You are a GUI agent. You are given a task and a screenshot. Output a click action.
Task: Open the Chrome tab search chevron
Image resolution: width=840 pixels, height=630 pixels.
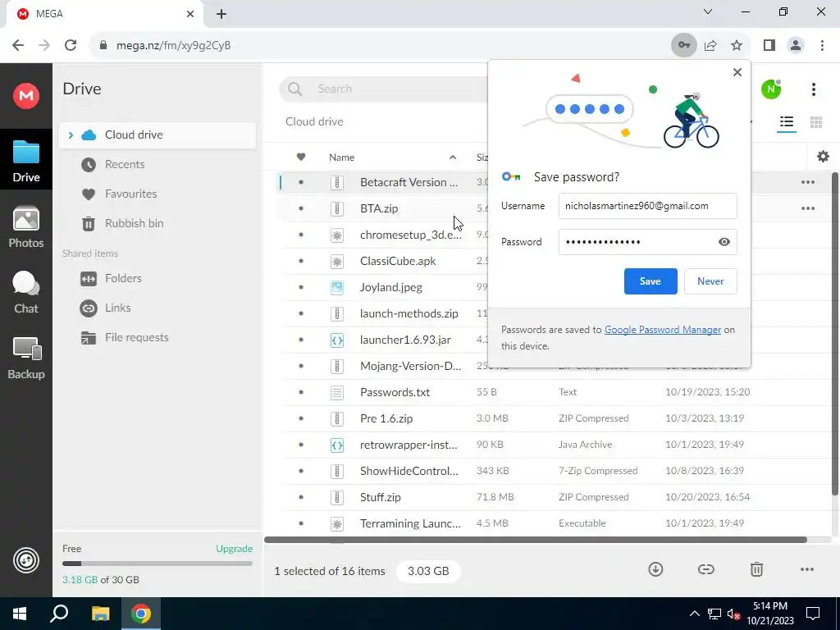708,11
